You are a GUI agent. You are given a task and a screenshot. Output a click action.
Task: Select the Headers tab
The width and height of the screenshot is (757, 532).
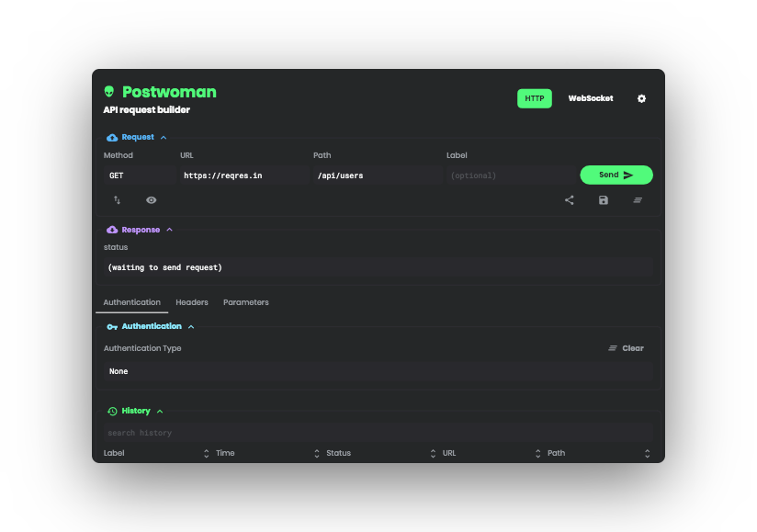(192, 302)
